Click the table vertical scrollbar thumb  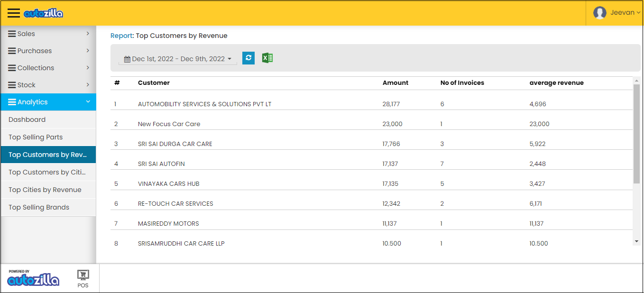pyautogui.click(x=636, y=134)
